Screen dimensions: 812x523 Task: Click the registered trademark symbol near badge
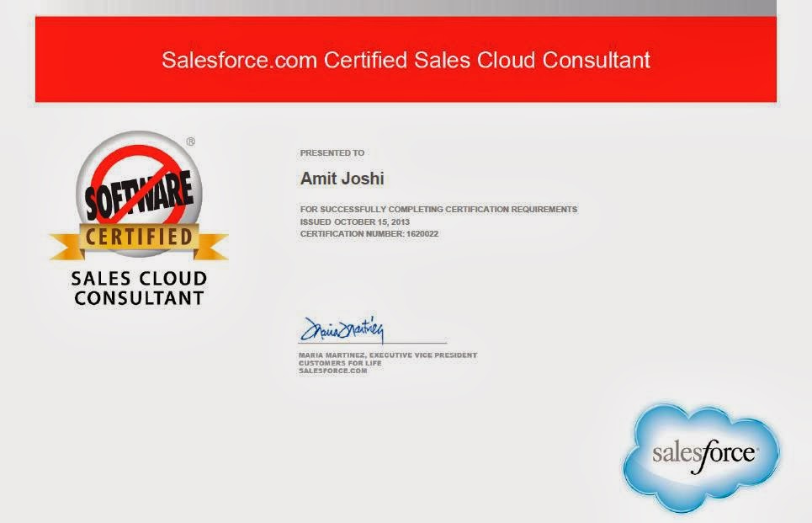[x=190, y=142]
